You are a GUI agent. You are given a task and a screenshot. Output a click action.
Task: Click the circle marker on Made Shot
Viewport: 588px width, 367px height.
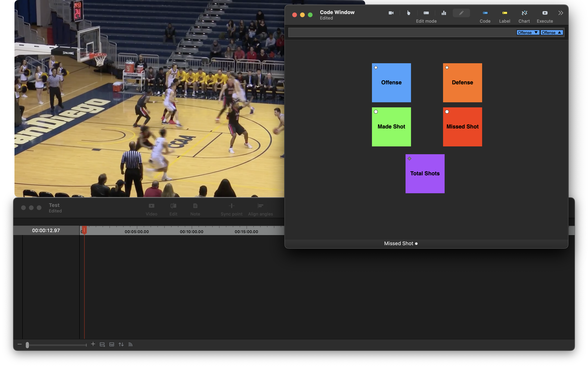[376, 112]
